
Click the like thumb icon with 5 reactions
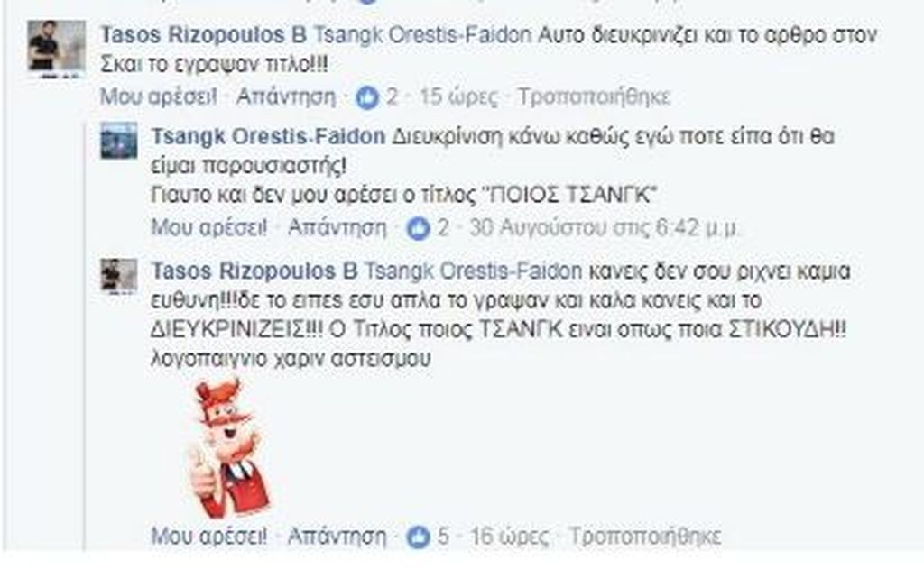[x=418, y=536]
